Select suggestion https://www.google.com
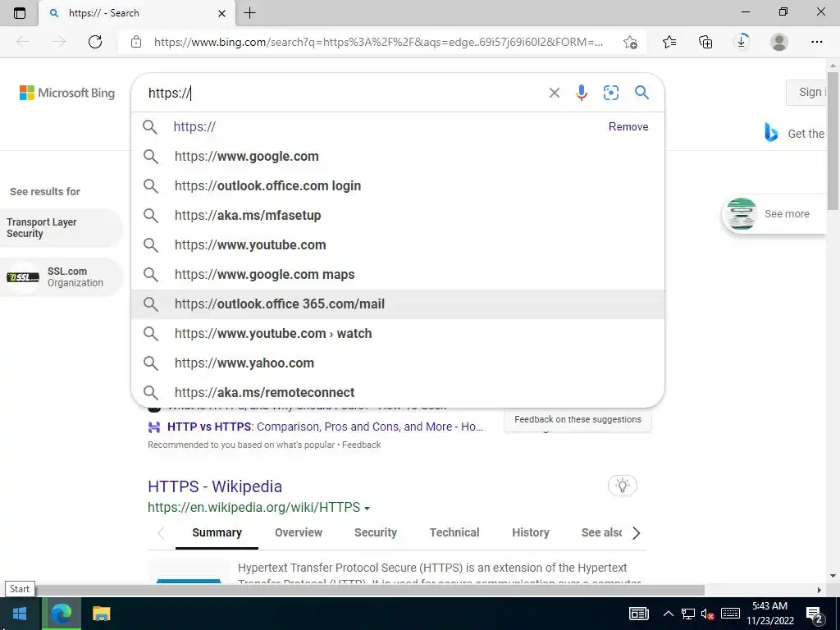This screenshot has height=630, width=840. 398,157
